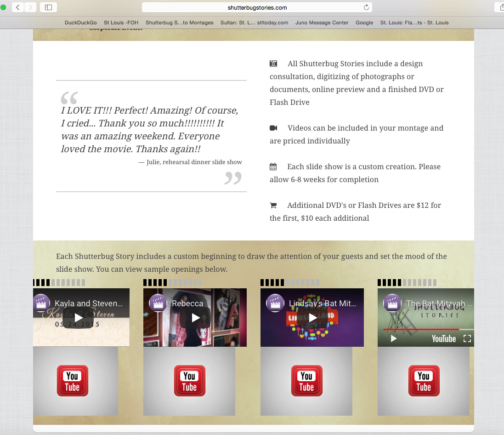Open fullscreen on the Bat Mitzvah video
The width and height of the screenshot is (504, 435).
click(x=467, y=338)
